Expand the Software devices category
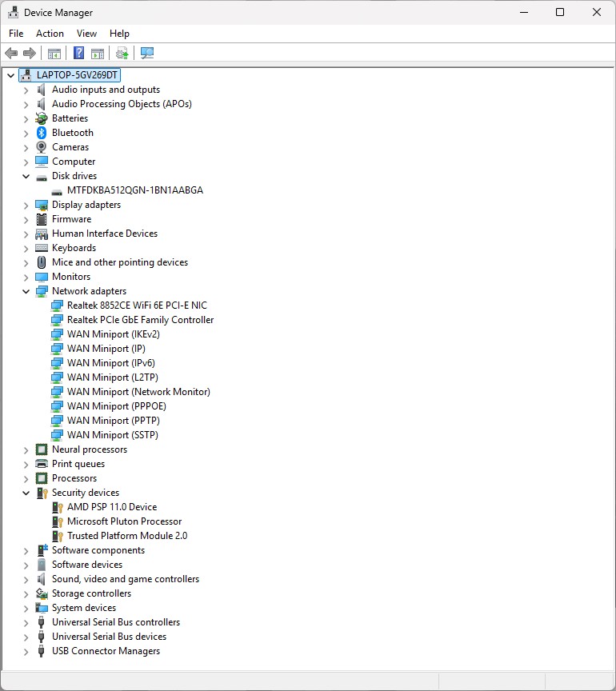This screenshot has height=691, width=616. [26, 565]
